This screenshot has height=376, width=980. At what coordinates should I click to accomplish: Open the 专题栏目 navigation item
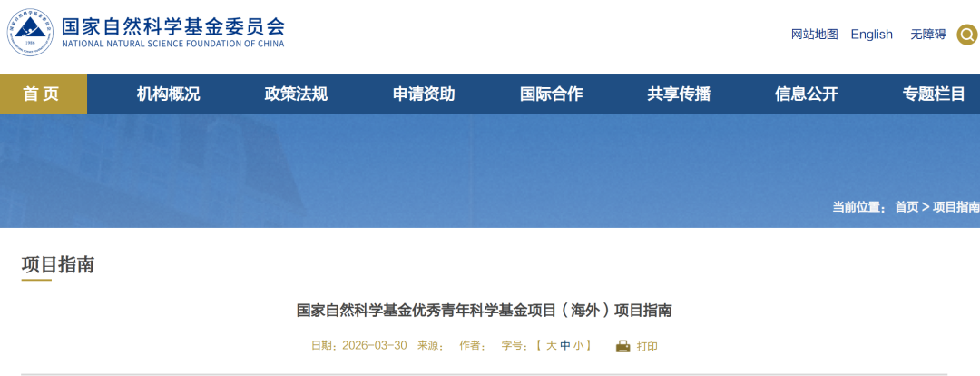[934, 94]
